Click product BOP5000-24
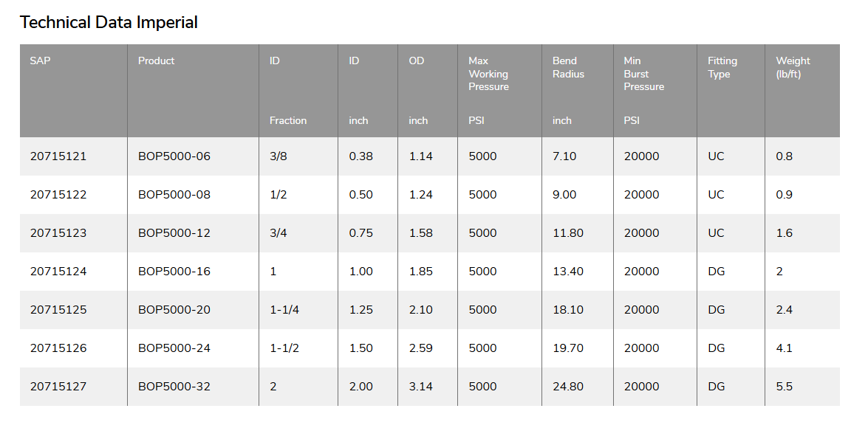The width and height of the screenshot is (868, 428). (x=174, y=348)
